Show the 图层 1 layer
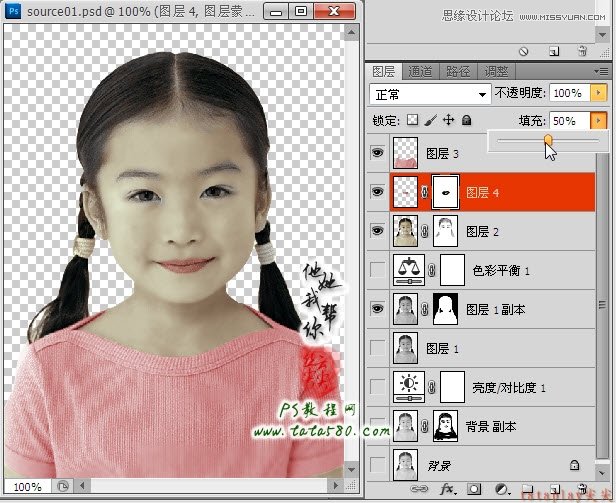 coord(378,348)
